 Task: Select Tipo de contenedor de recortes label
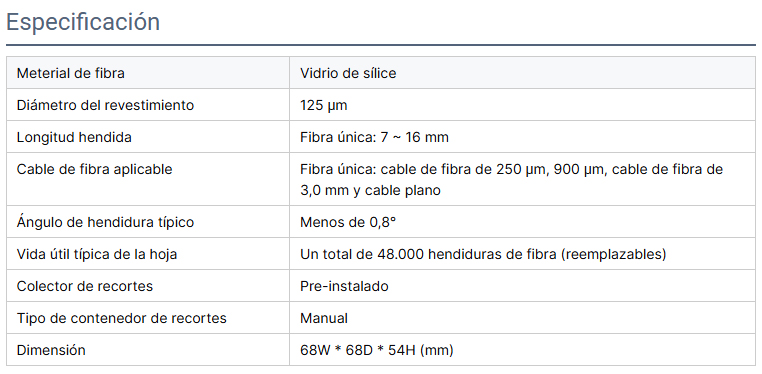[121, 318]
